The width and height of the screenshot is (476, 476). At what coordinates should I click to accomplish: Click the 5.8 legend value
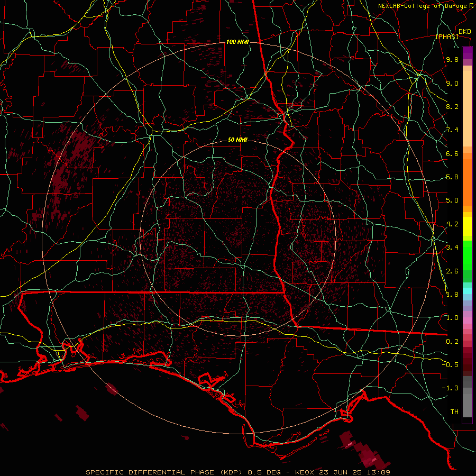pyautogui.click(x=452, y=177)
